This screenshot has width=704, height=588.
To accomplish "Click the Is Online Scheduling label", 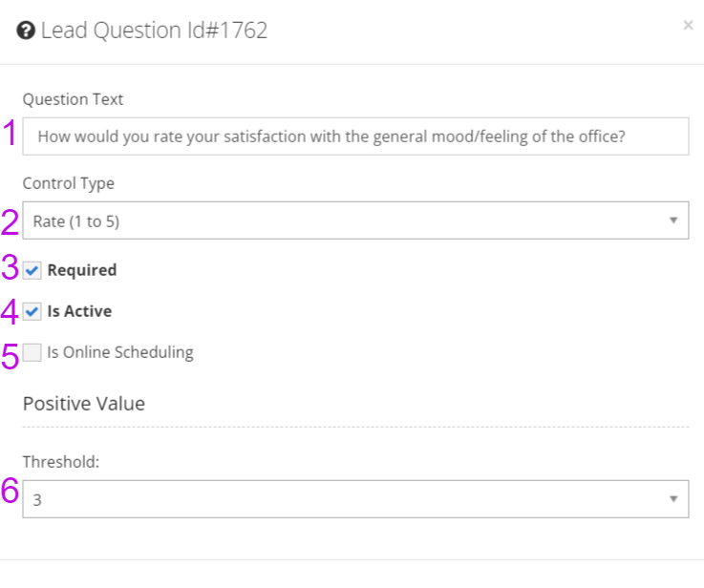I will [x=120, y=352].
